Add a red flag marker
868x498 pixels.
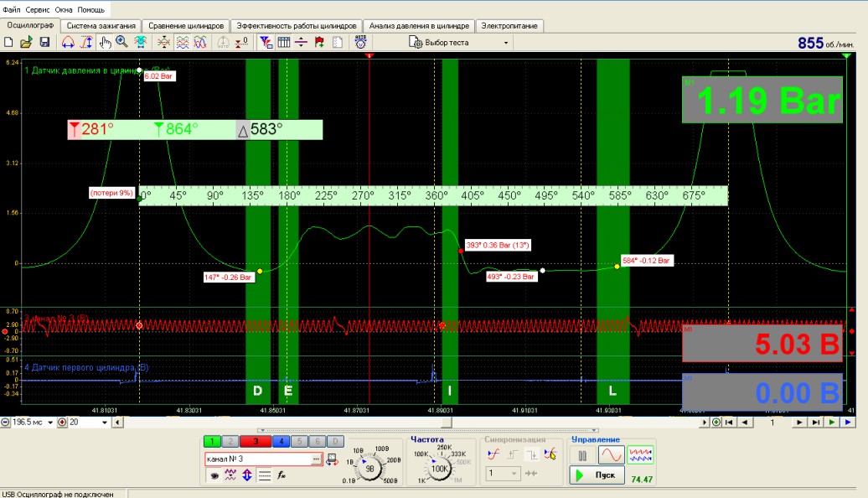[x=319, y=42]
